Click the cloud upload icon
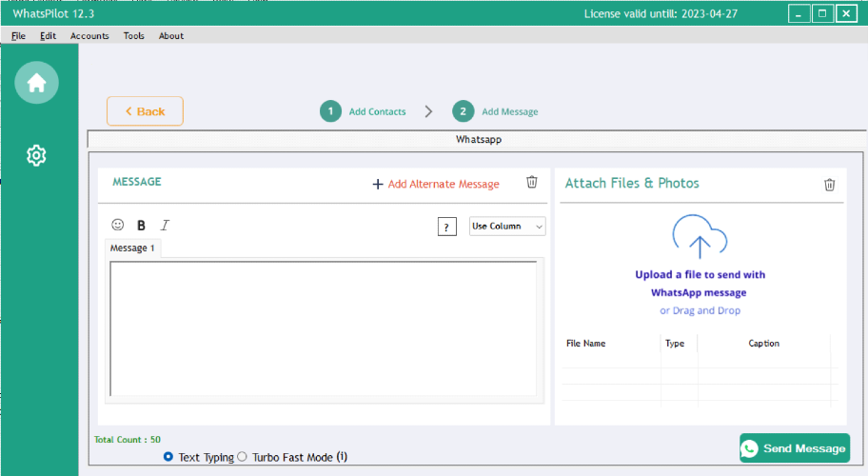 [700, 237]
